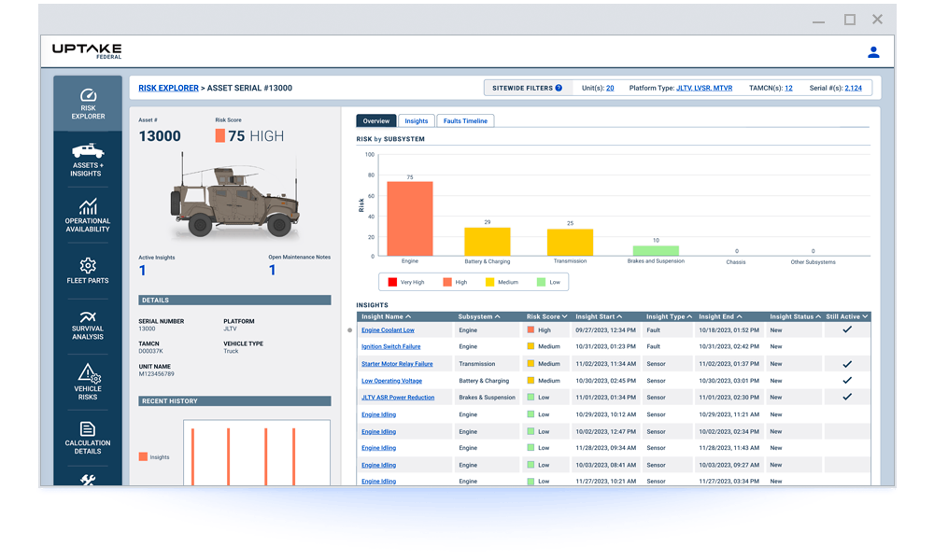The height and width of the screenshot is (560, 934).
Task: Open Vehicle Risks warning icon
Action: click(x=88, y=373)
